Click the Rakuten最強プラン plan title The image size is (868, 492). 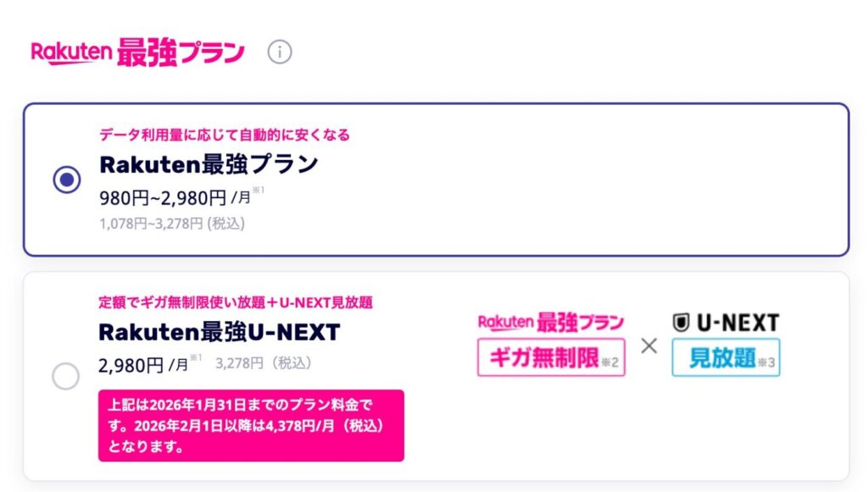[209, 164]
